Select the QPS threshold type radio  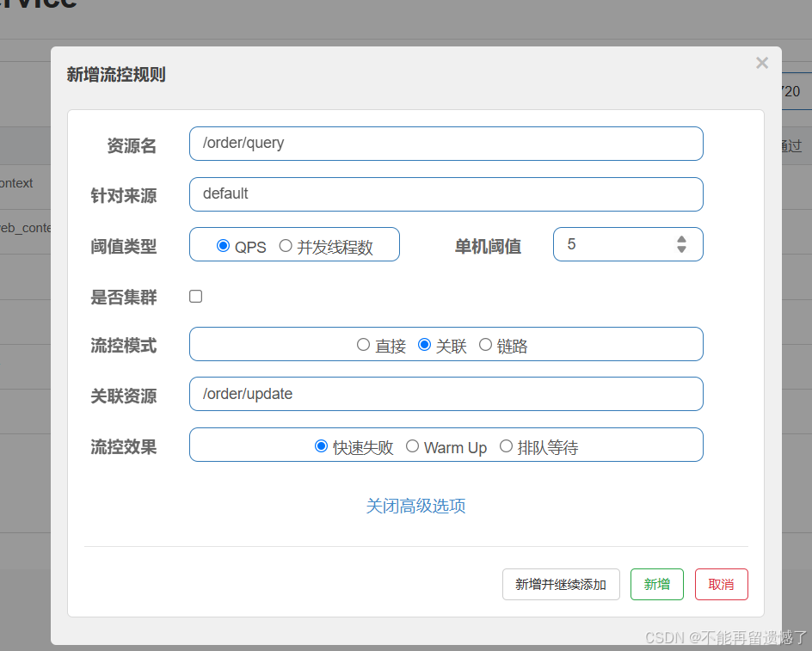(223, 245)
